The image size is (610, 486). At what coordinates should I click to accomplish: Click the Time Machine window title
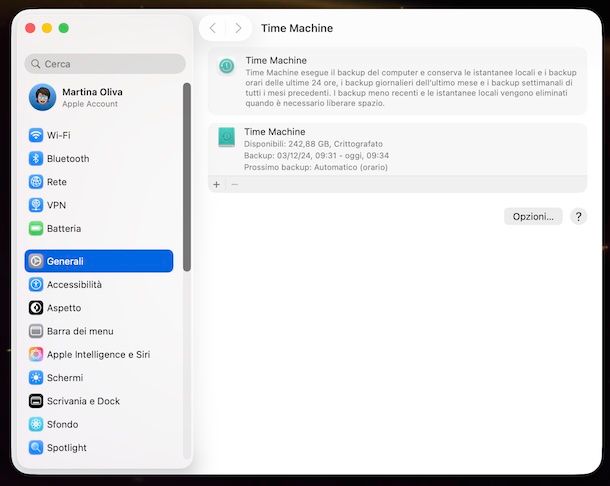coord(297,28)
